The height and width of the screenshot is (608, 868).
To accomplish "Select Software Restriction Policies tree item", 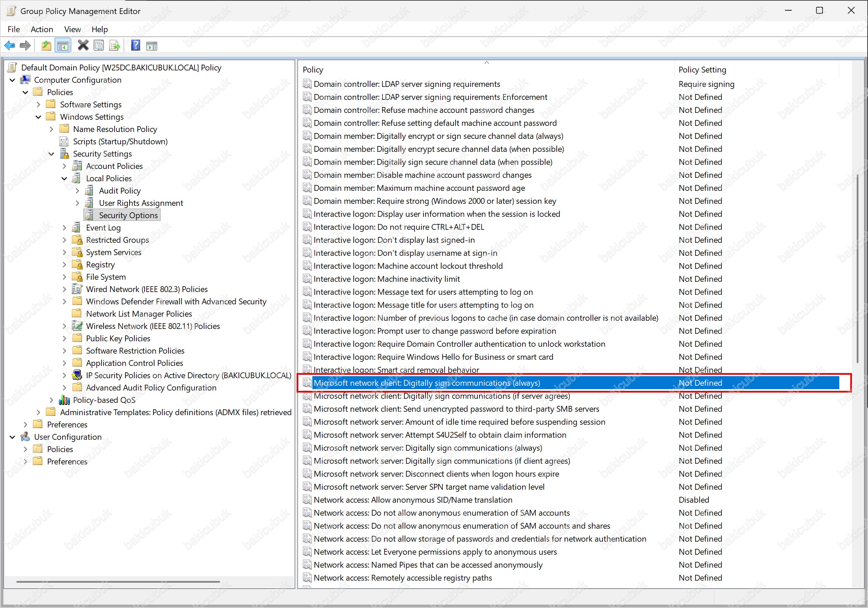I will 135,351.
